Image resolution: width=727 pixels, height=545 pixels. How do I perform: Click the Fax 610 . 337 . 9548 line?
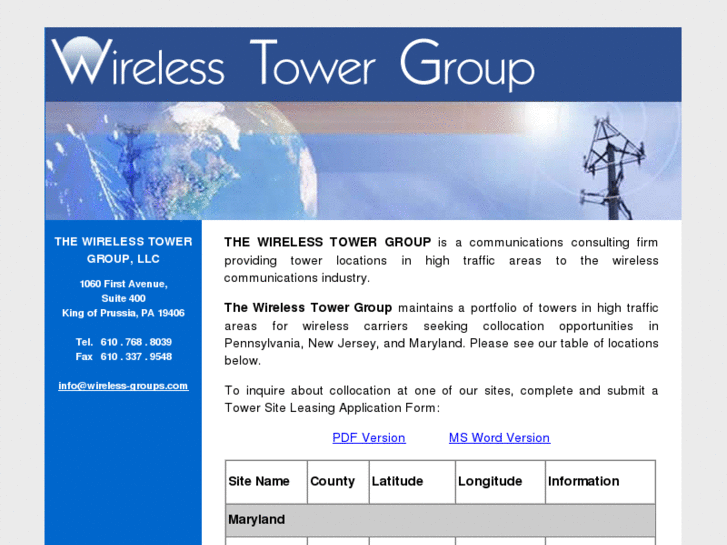click(x=123, y=357)
